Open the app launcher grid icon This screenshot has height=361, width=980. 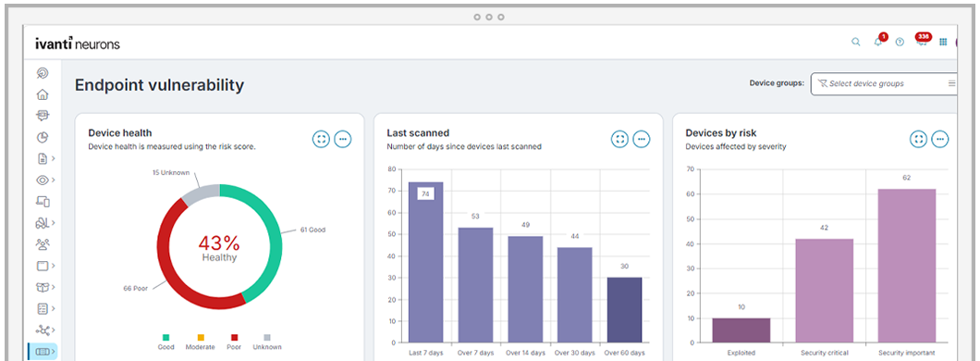click(944, 42)
